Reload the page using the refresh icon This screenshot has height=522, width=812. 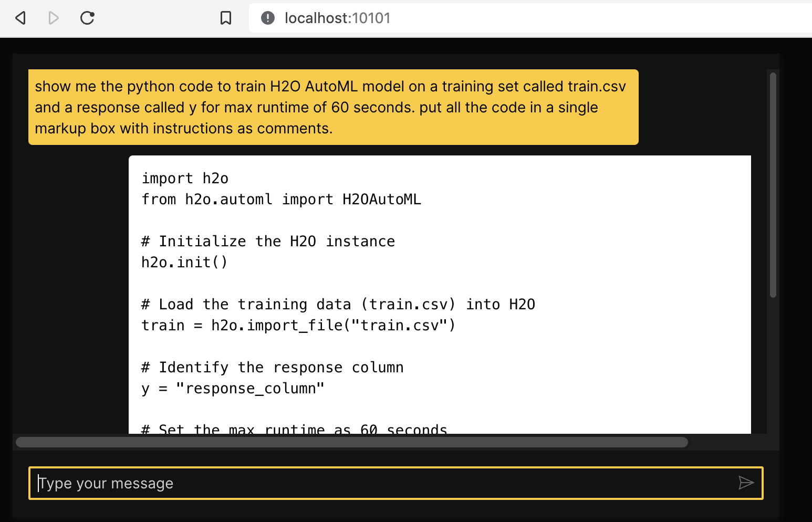point(87,17)
